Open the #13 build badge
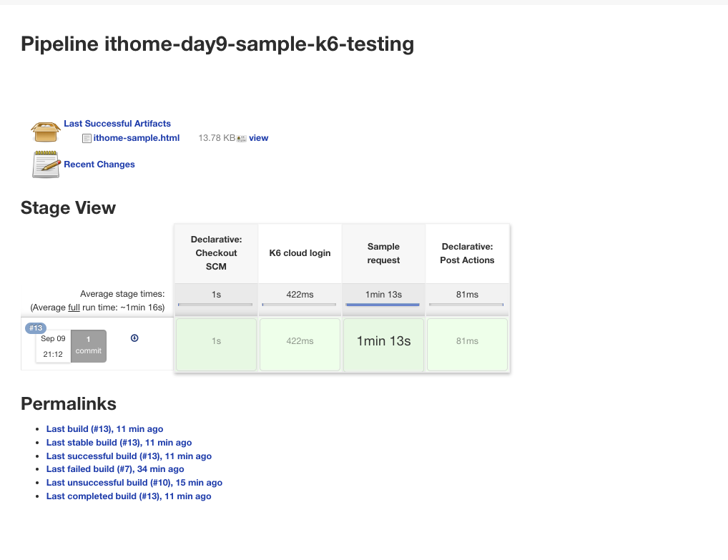728x560 pixels. 36,328
